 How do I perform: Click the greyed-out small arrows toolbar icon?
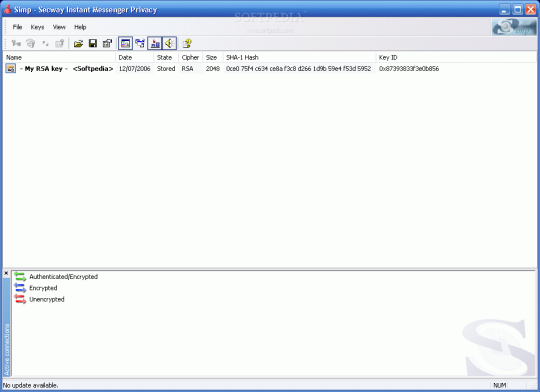[x=45, y=43]
